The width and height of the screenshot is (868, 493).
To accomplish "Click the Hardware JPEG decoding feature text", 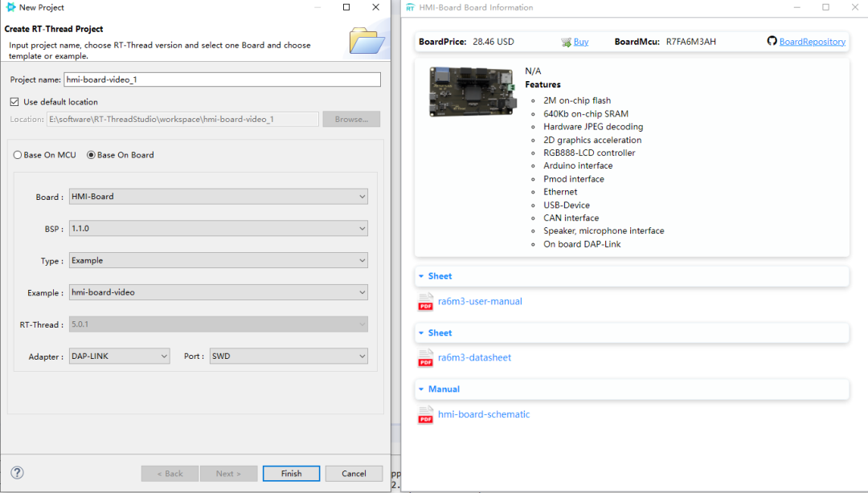I will coord(593,127).
